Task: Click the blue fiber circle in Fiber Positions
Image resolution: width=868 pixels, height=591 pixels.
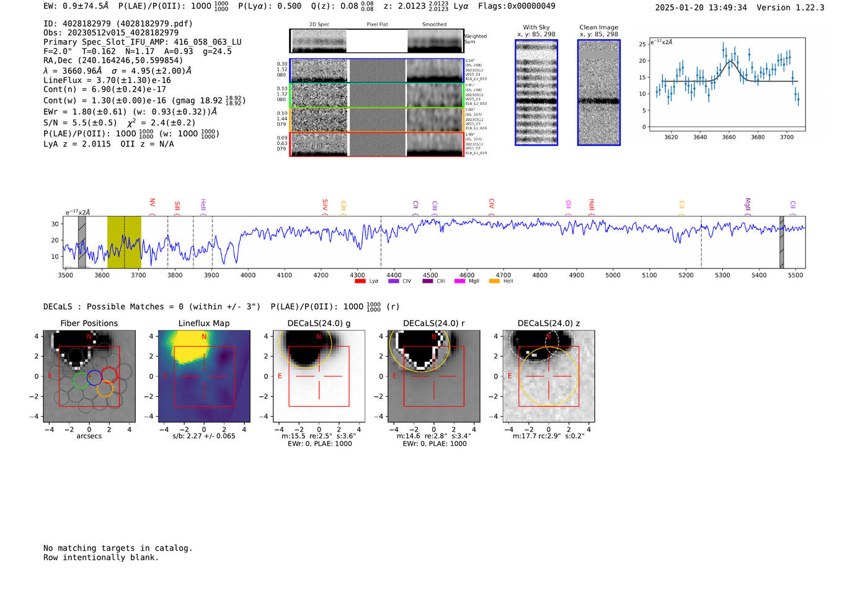Action: [x=94, y=377]
